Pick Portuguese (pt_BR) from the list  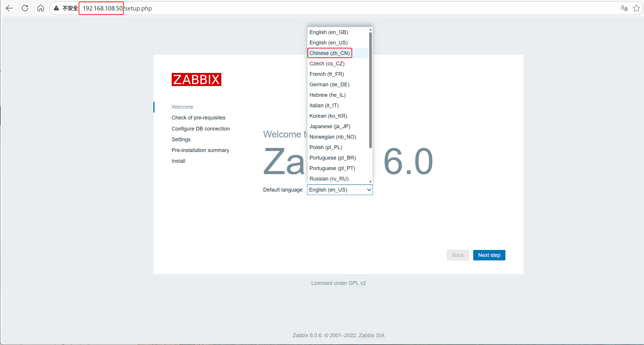(x=338, y=158)
